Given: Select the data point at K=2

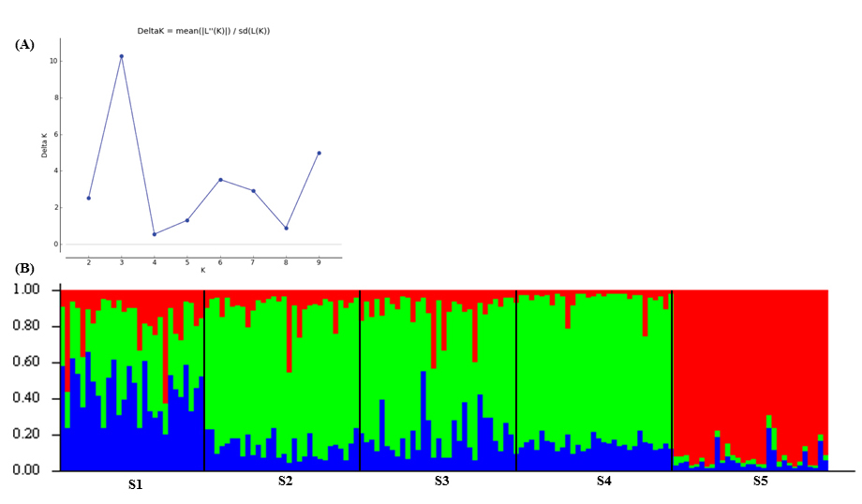Looking at the screenshot, I should click(88, 198).
